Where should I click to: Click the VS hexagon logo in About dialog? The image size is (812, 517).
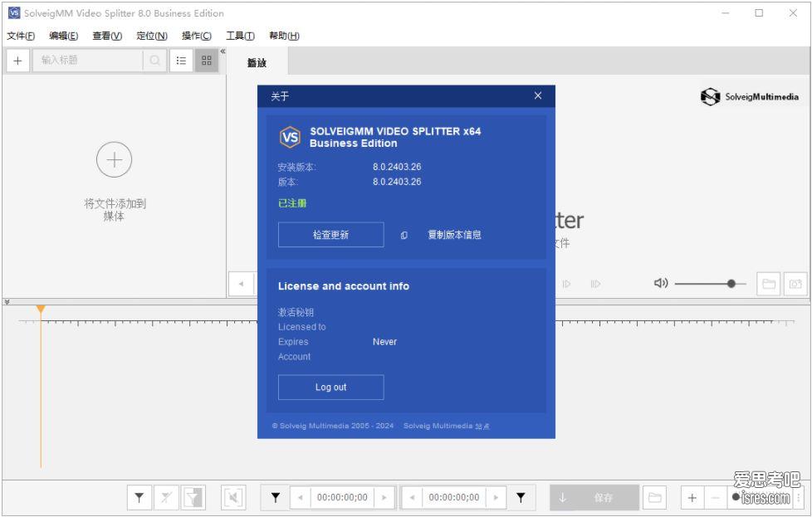point(290,137)
